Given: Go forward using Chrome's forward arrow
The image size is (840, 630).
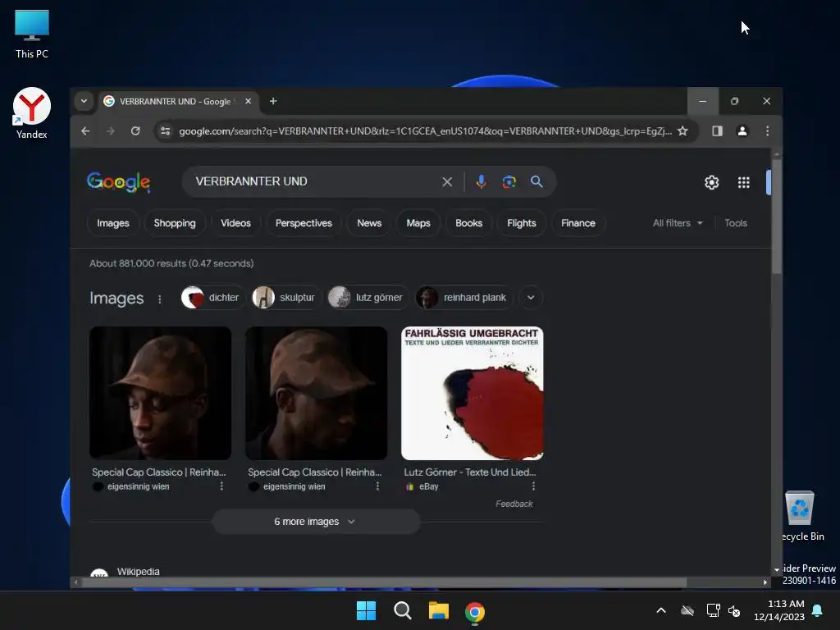Looking at the screenshot, I should [x=111, y=130].
